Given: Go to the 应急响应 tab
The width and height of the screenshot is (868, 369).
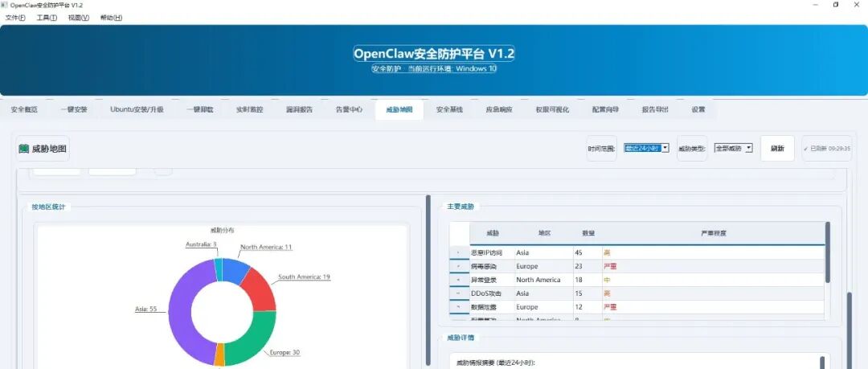Looking at the screenshot, I should pyautogui.click(x=499, y=109).
